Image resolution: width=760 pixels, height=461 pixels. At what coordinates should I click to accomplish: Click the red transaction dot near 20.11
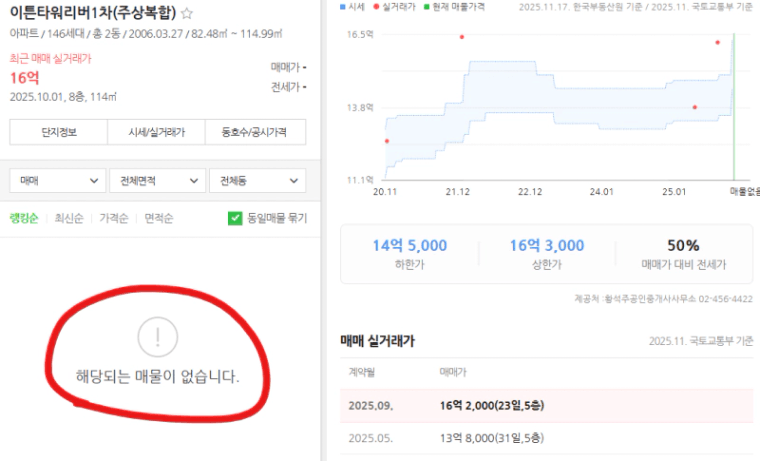(387, 141)
